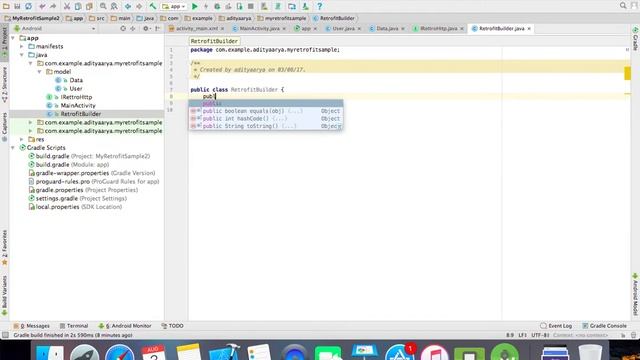Image resolution: width=640 pixels, height=360 pixels.
Task: Navigate forward with the right arrow icon
Action: coord(139,6)
